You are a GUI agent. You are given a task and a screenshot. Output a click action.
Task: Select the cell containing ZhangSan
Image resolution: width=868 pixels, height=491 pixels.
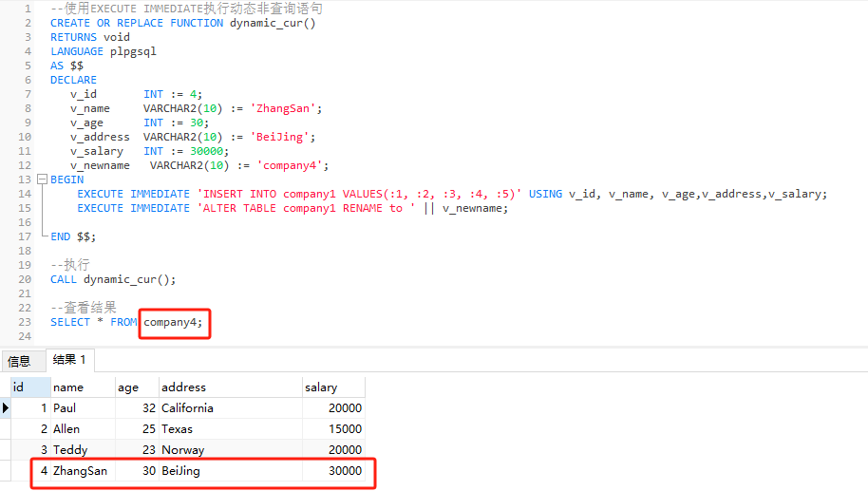(x=83, y=470)
